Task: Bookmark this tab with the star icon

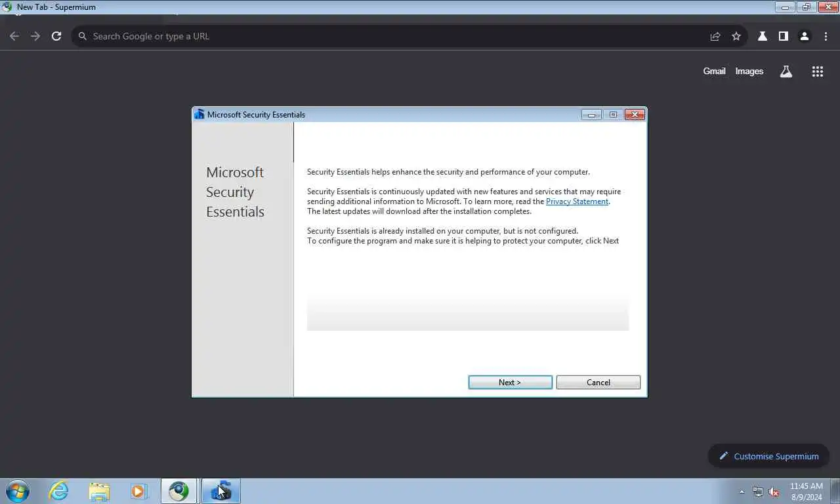Action: (x=736, y=36)
